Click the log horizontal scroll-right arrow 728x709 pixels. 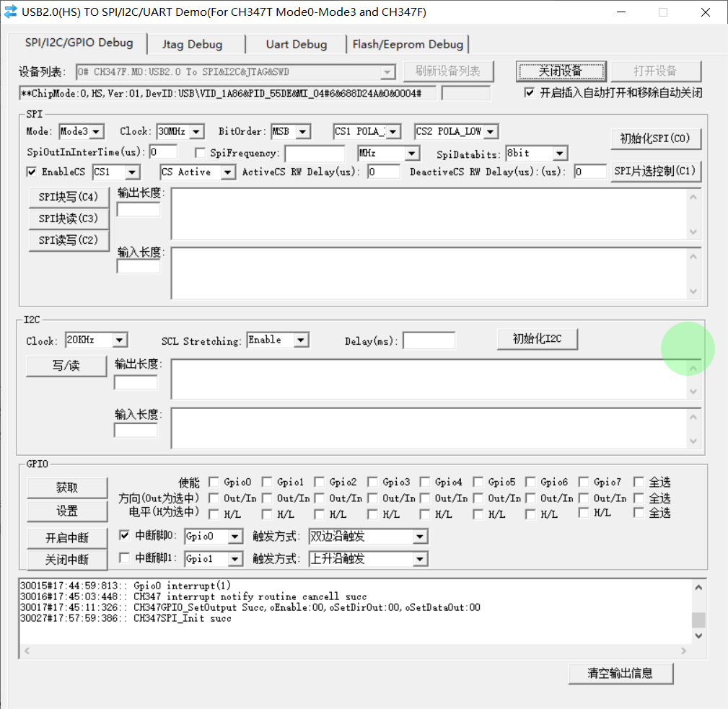683,651
